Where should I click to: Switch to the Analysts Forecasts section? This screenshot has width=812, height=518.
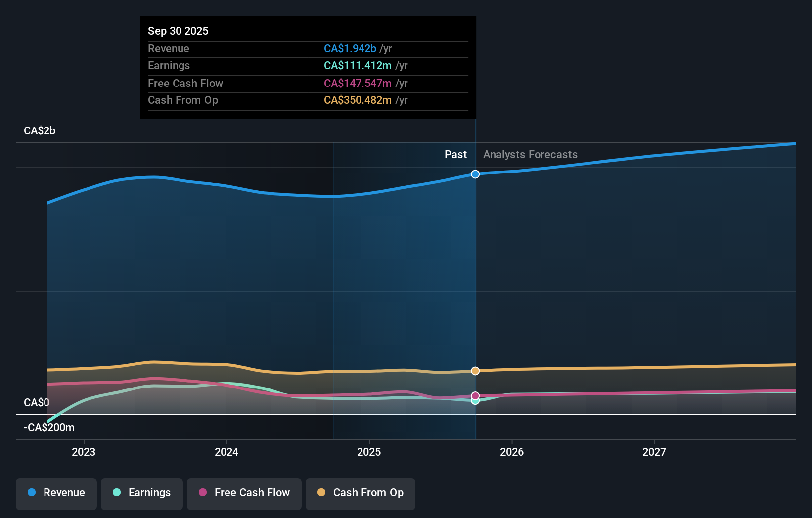coord(530,154)
